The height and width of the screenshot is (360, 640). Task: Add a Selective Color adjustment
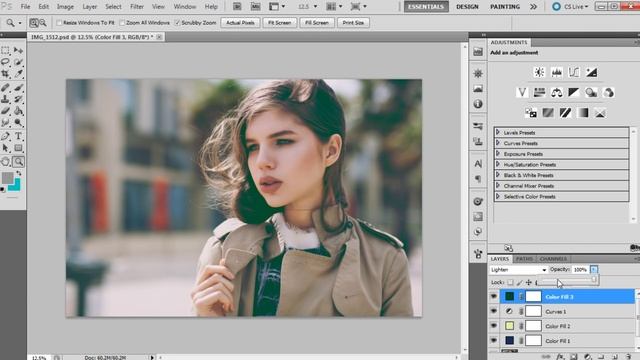click(x=600, y=113)
